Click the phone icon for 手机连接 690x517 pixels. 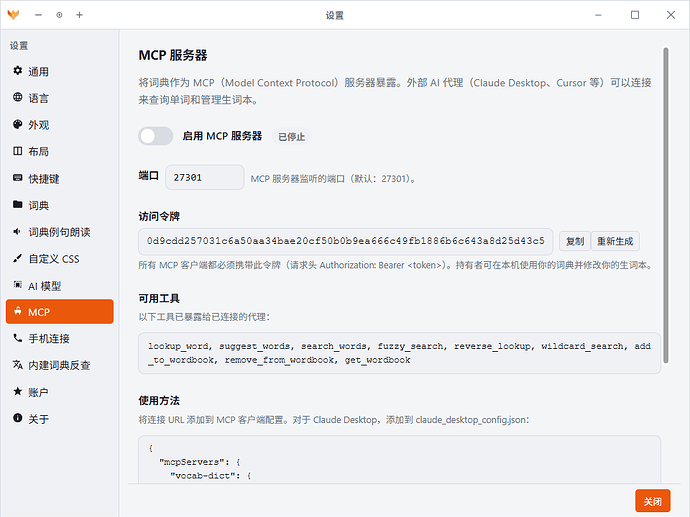click(x=18, y=338)
